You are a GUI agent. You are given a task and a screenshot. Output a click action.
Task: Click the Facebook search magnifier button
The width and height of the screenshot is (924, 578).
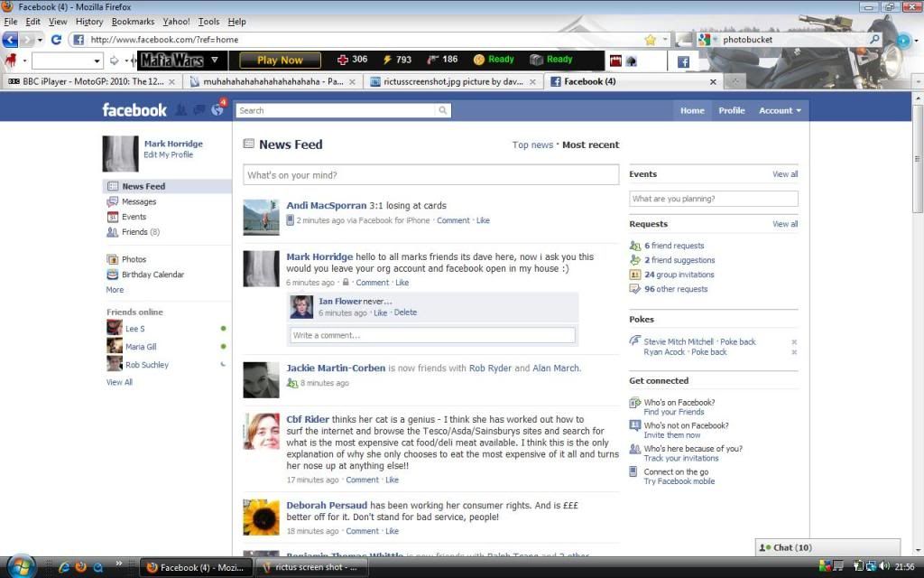point(442,110)
